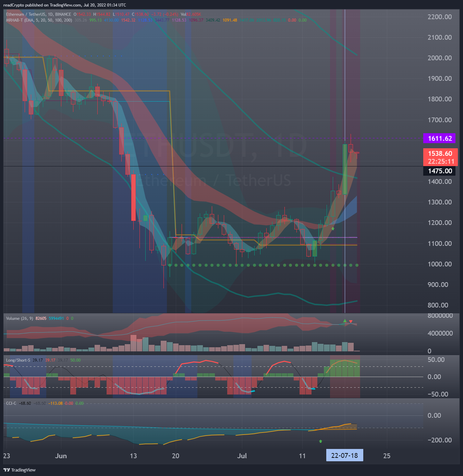The image size is (463, 476).
Task: Click the '25' date on the time axis
Action: pos(387,456)
